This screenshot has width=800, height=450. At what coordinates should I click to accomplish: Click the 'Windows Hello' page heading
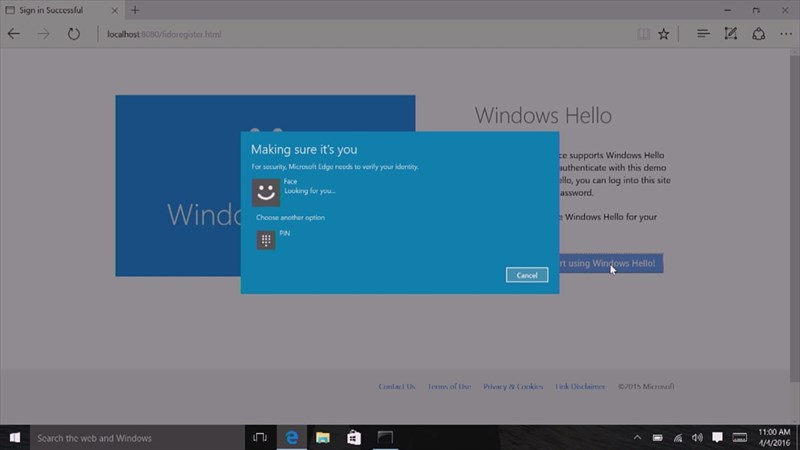tap(543, 115)
